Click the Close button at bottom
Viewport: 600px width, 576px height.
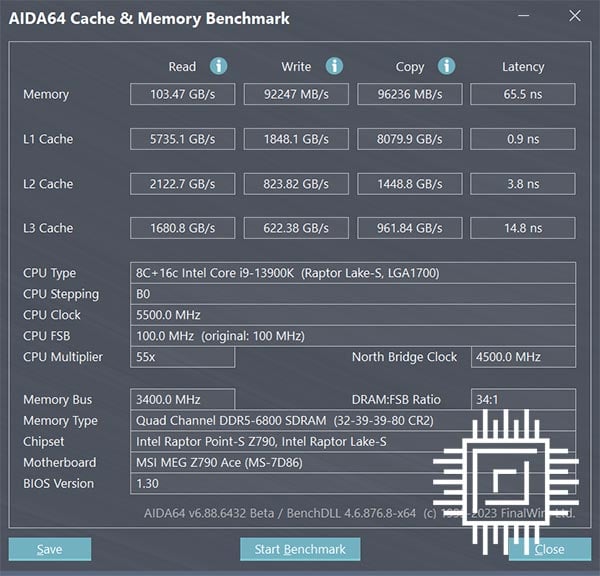549,549
